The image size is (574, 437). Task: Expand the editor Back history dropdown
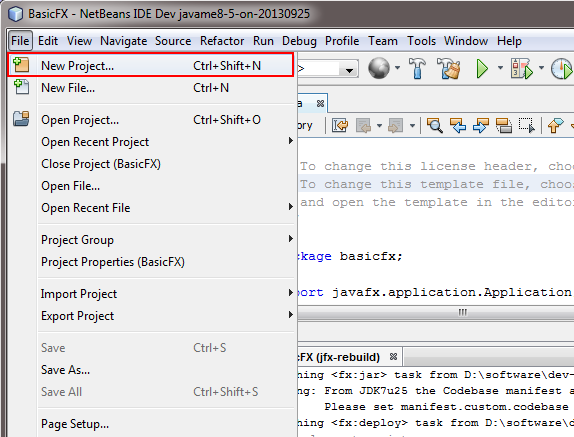point(379,126)
